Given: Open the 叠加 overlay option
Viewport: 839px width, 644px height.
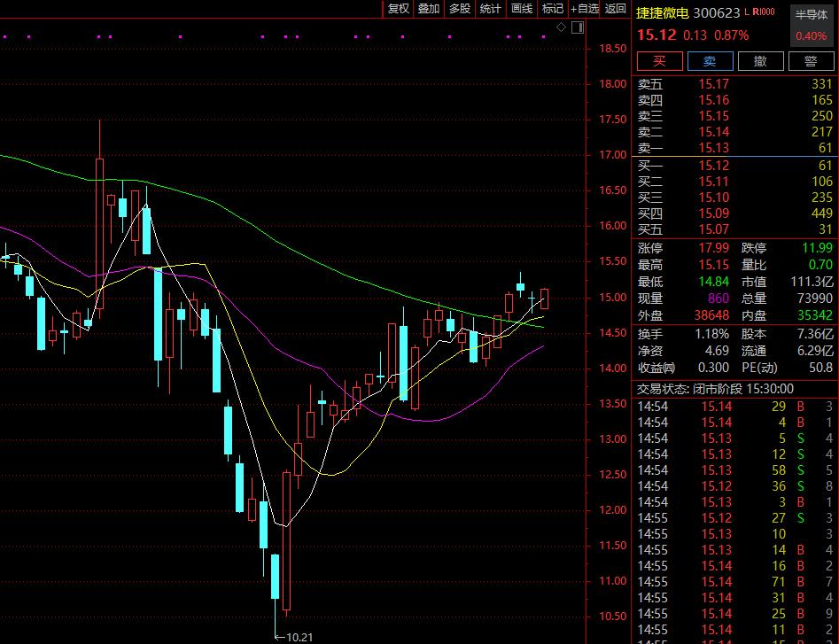Looking at the screenshot, I should pyautogui.click(x=429, y=9).
